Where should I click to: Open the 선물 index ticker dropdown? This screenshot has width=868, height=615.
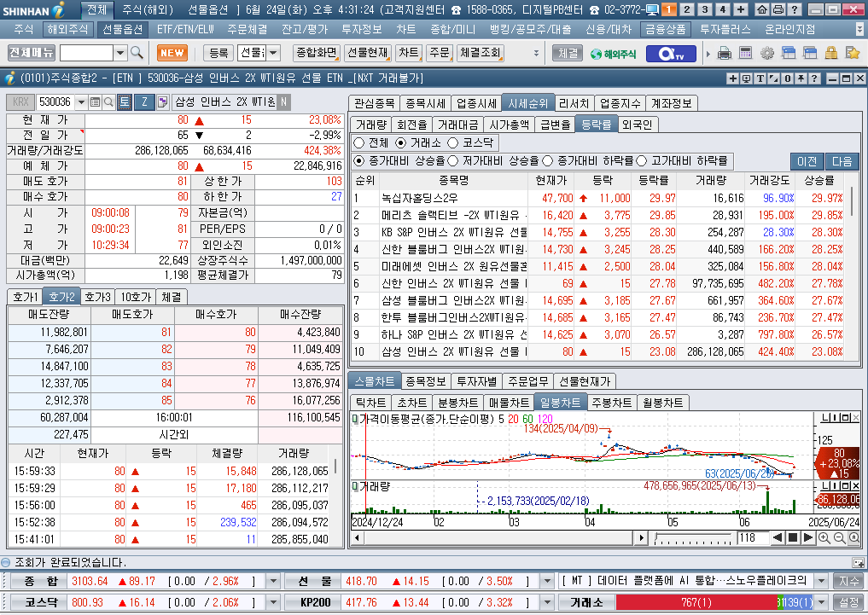point(547,581)
